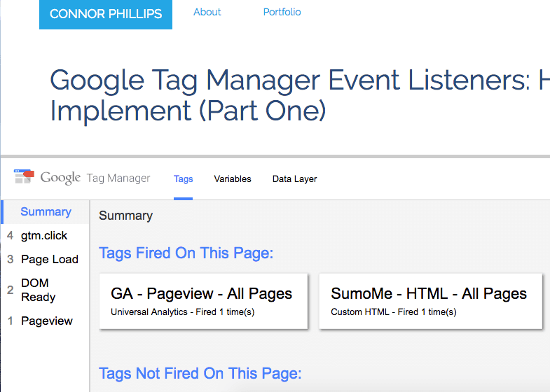Click the Tags Fired On This Page heading
This screenshot has height=392, width=550.
click(x=186, y=253)
